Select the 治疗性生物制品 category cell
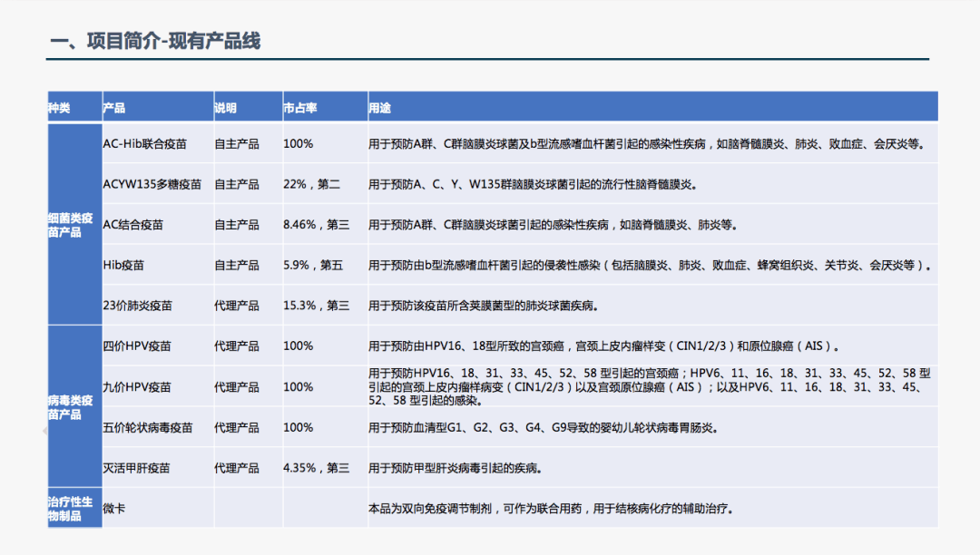Image resolution: width=980 pixels, height=555 pixels. point(71,509)
